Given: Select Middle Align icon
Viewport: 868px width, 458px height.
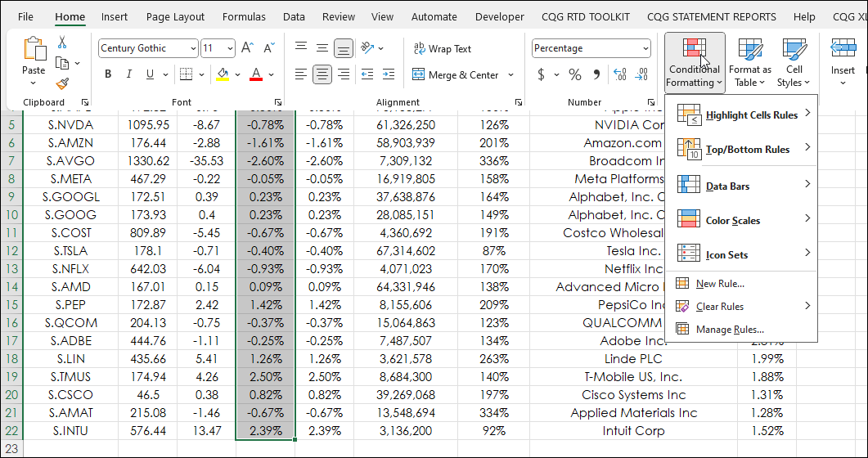Looking at the screenshot, I should click(322, 48).
